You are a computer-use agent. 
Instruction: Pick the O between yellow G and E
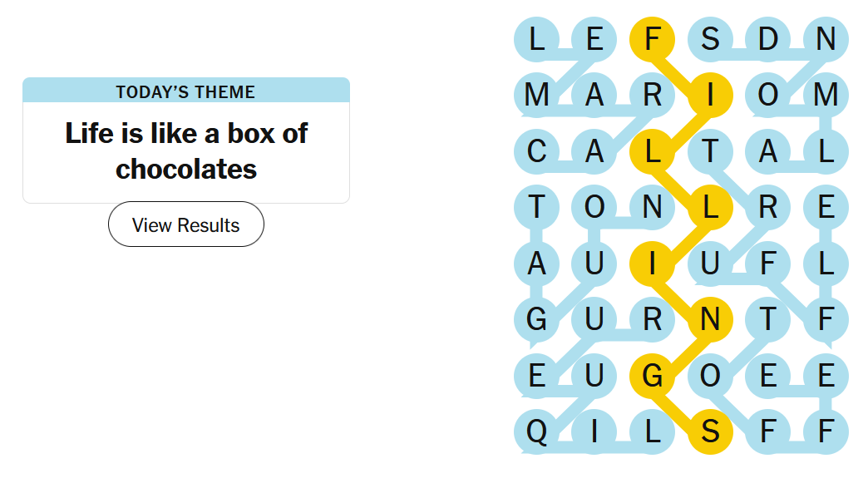tap(710, 376)
